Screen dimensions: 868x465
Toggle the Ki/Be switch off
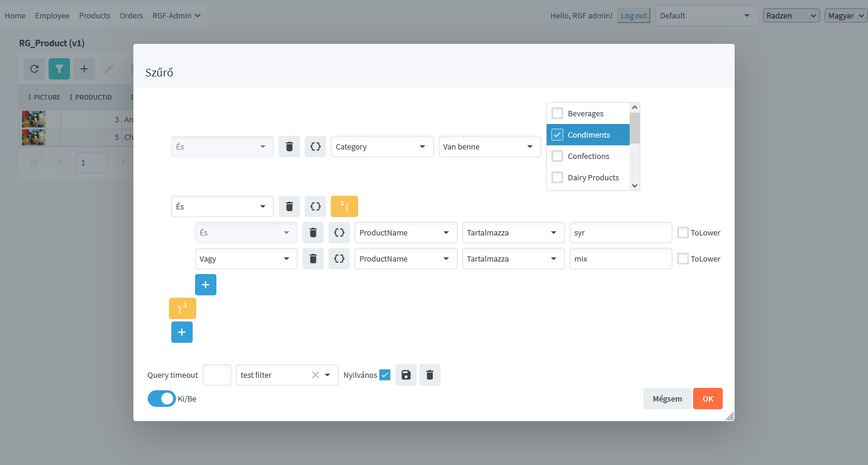tap(162, 399)
